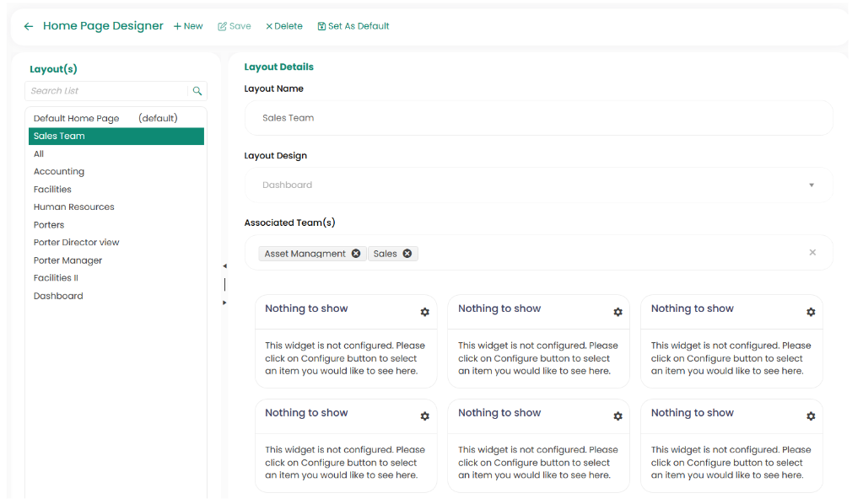
Task: Remove the Asset Managment team tag
Action: click(356, 254)
